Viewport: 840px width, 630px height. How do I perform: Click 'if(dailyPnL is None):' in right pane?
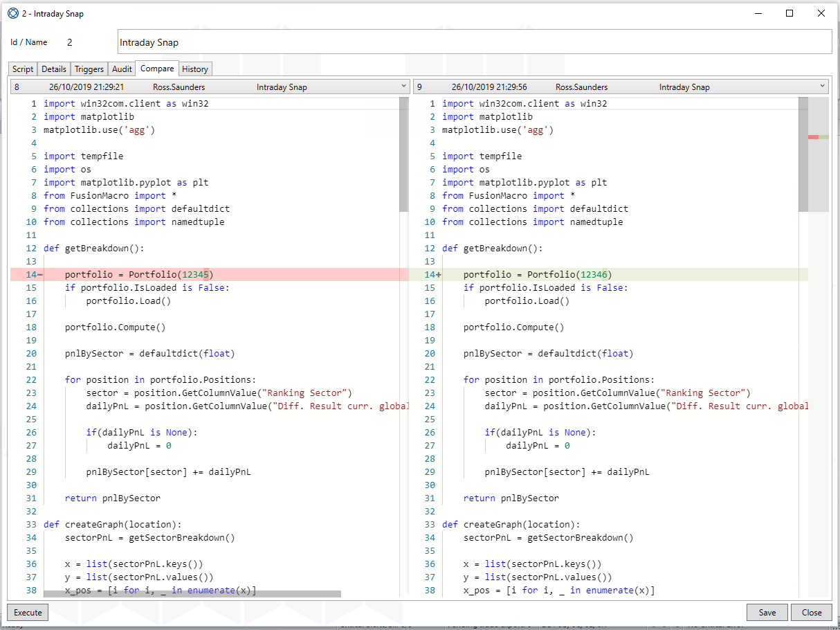(x=540, y=433)
